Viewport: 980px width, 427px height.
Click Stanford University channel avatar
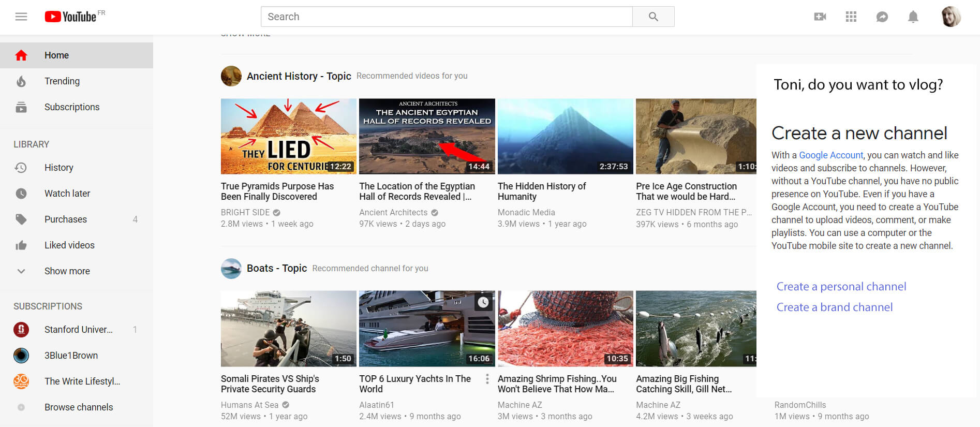tap(21, 329)
